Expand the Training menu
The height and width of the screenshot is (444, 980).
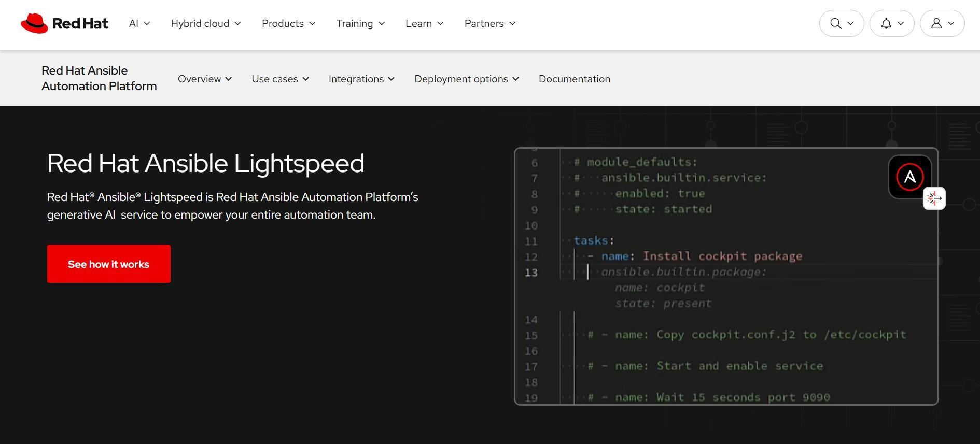pos(360,23)
